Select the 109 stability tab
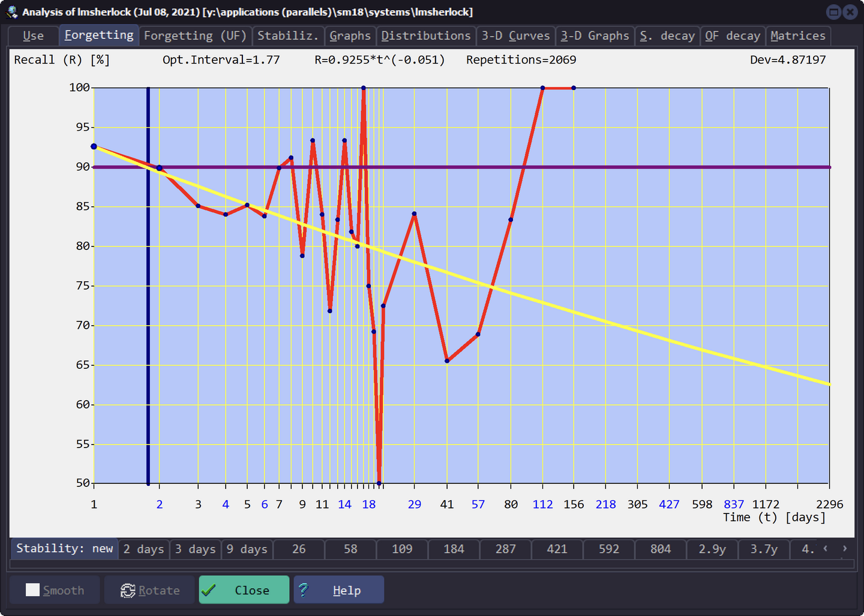This screenshot has width=864, height=616. click(402, 549)
